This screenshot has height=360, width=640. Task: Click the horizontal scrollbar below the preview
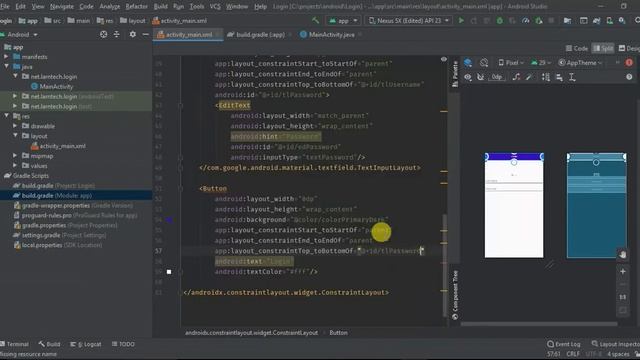coord(539,324)
